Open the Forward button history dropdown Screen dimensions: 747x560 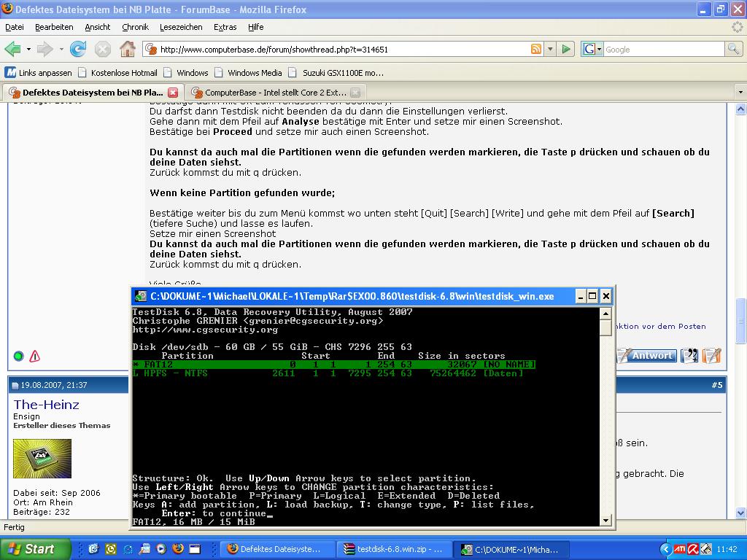tap(61, 49)
